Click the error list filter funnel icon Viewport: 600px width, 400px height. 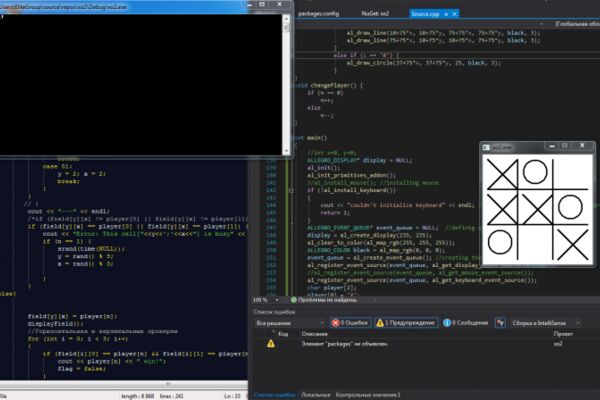500,323
